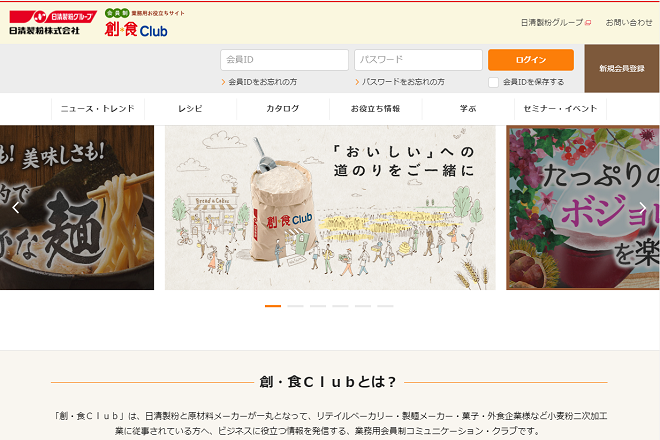The width and height of the screenshot is (660, 440).
Task: Click the external link icon beside 日清製粉グループ
Action: click(x=588, y=23)
